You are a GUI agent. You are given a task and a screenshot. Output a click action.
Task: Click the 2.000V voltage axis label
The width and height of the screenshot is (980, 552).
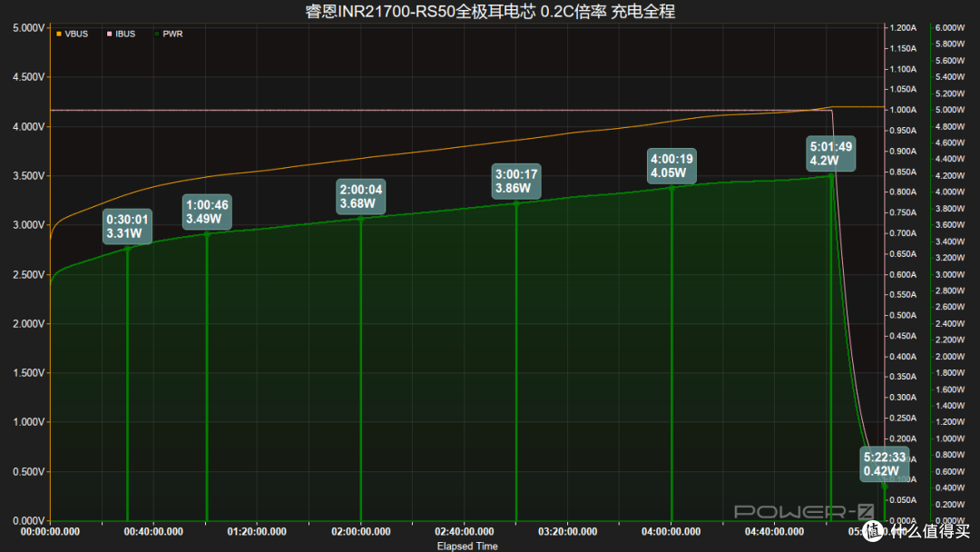point(29,324)
